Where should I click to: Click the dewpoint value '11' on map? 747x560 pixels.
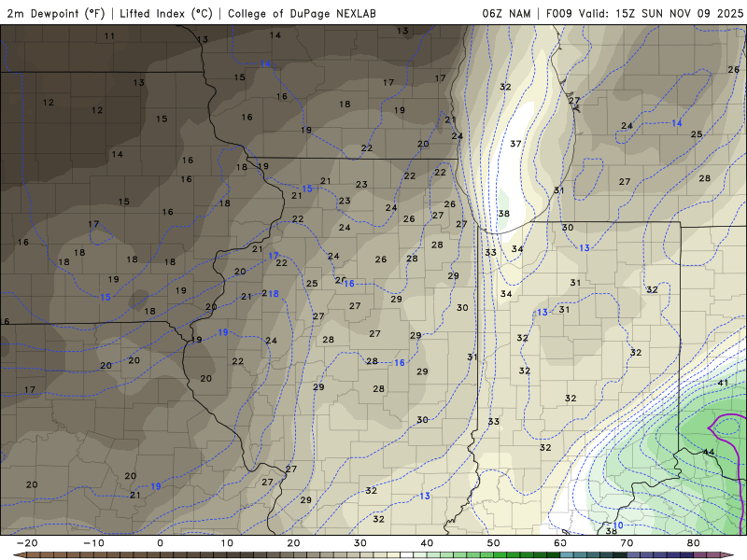click(x=109, y=35)
